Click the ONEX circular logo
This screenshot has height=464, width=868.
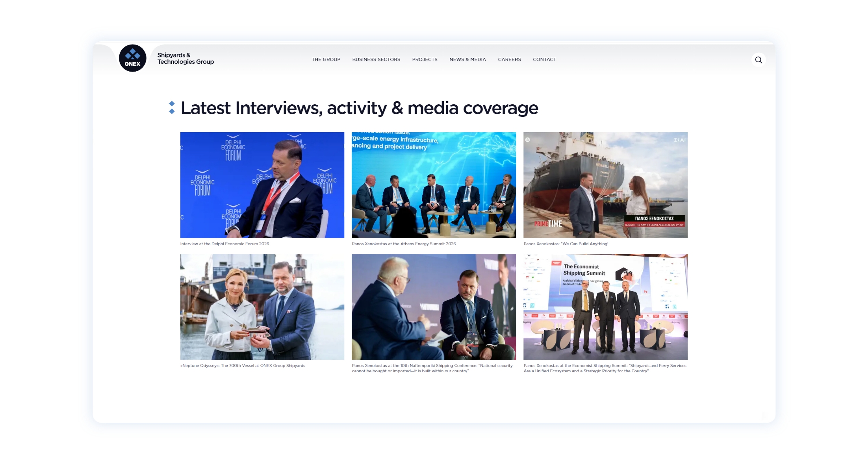132,58
